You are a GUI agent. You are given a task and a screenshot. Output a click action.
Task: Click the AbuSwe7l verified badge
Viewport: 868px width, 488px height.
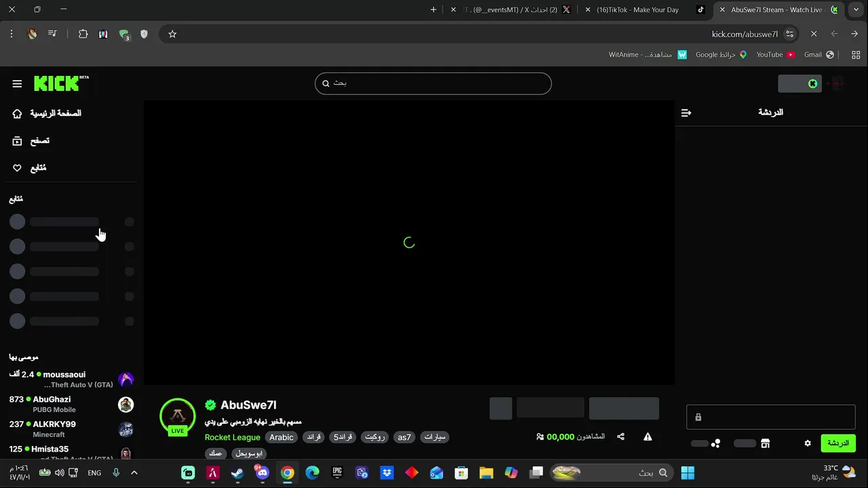coord(210,405)
